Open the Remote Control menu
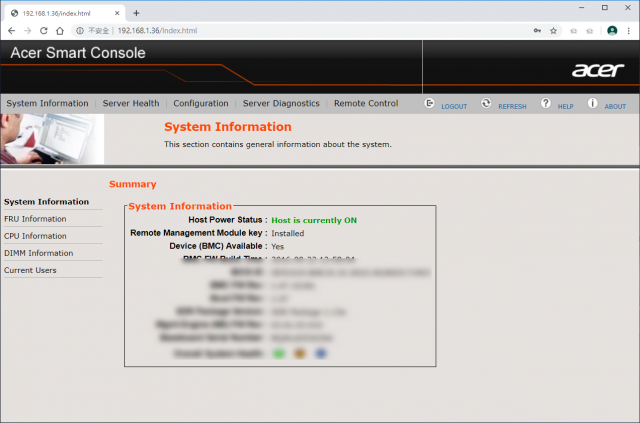640x423 pixels. click(x=366, y=103)
